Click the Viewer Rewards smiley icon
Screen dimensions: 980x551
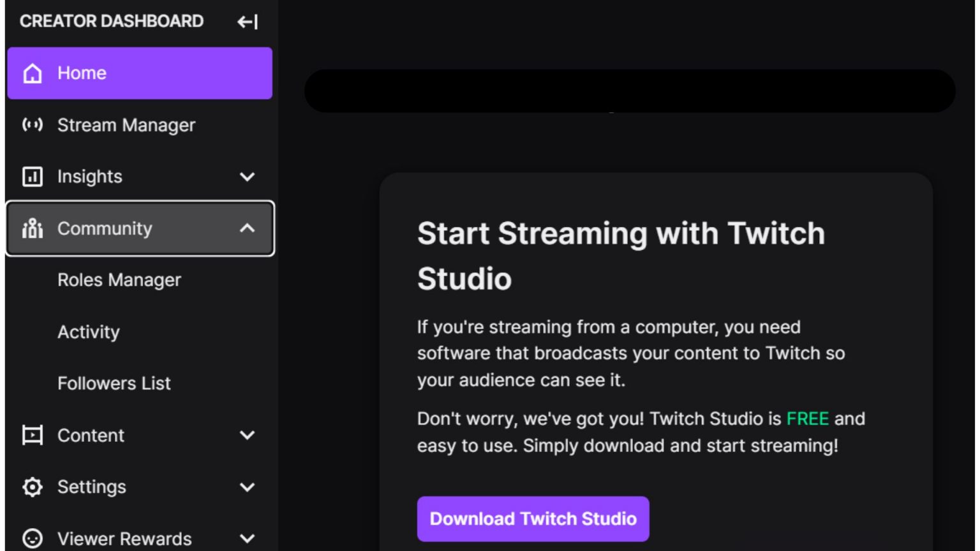coord(31,538)
